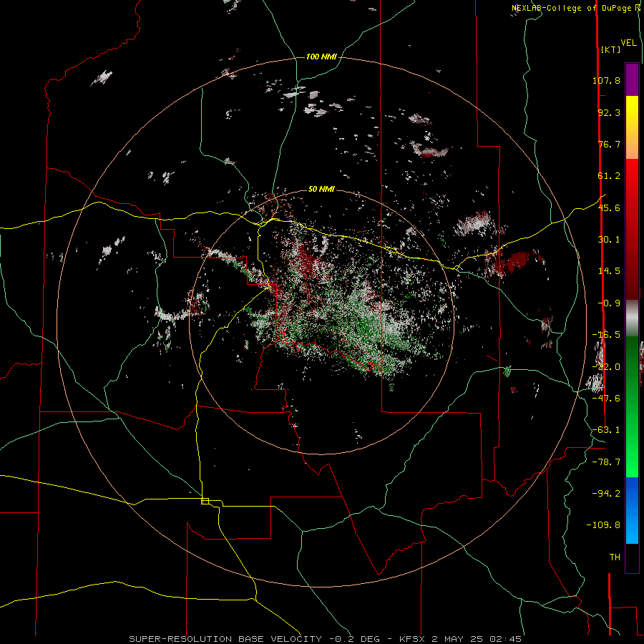Pick the black TH segment of the color bar
The width and height of the screenshot is (644, 644).
pyautogui.click(x=632, y=557)
